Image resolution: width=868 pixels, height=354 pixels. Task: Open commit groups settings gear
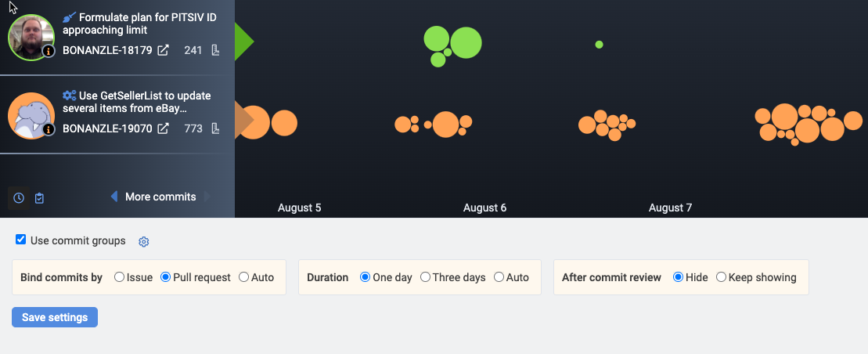(144, 242)
